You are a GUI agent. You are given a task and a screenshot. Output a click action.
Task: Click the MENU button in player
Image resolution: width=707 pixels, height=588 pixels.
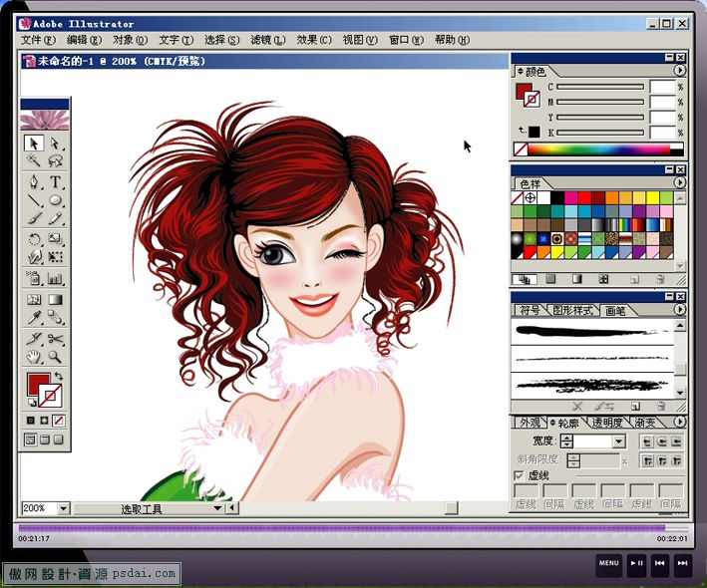tap(608, 565)
